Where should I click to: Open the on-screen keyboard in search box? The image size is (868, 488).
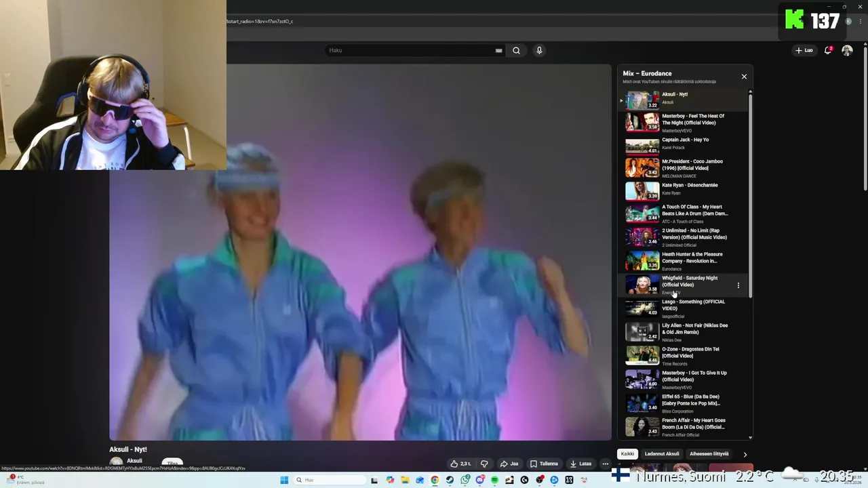click(x=499, y=50)
